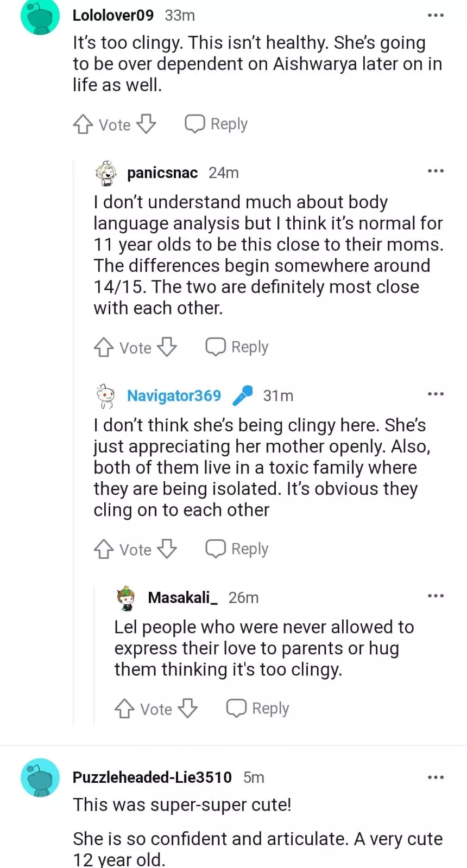Upvote Lololover09's comment
Viewport: 467px width, 868px height.
click(83, 124)
